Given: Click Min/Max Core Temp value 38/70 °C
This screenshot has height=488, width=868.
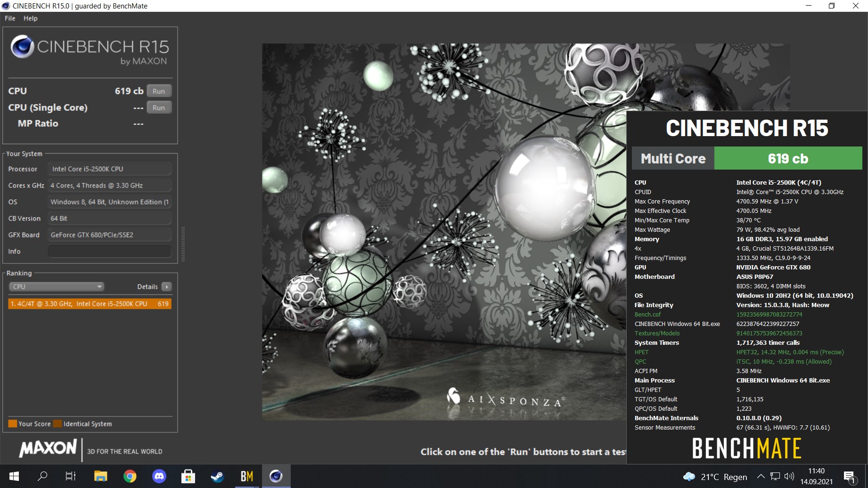Looking at the screenshot, I should [x=748, y=220].
